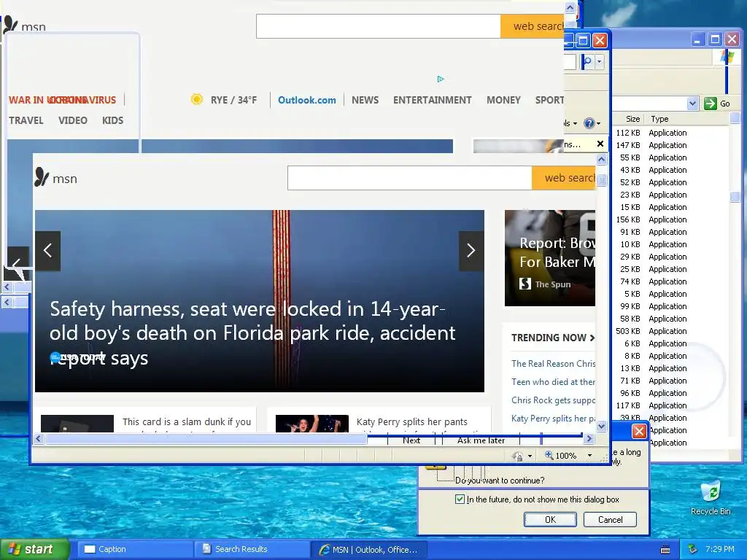
Task: Click the msn butterfly logo in the front browser window
Action: click(42, 177)
